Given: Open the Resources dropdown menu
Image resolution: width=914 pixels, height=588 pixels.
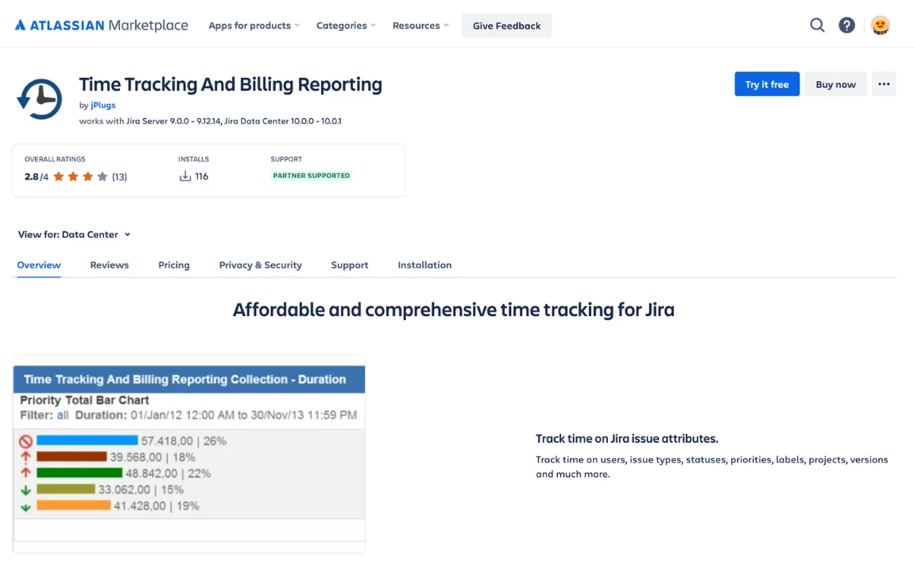Looking at the screenshot, I should (x=420, y=25).
